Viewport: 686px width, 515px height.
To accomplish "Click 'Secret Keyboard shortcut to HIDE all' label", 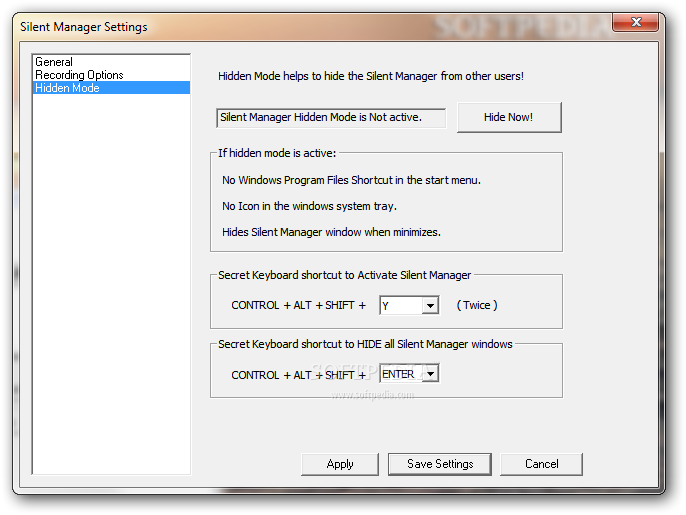I will [x=365, y=344].
